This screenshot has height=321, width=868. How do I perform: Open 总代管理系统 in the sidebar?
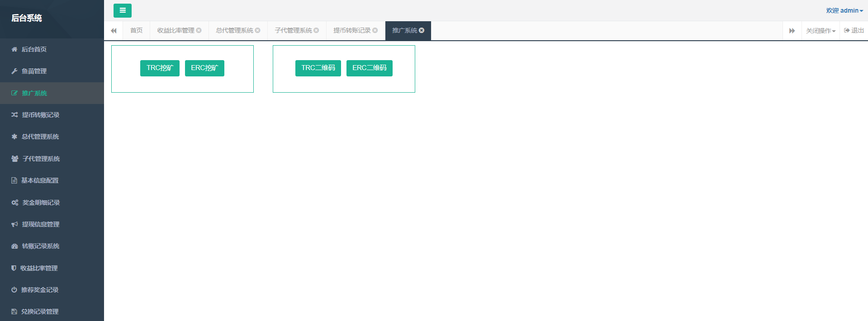point(52,137)
